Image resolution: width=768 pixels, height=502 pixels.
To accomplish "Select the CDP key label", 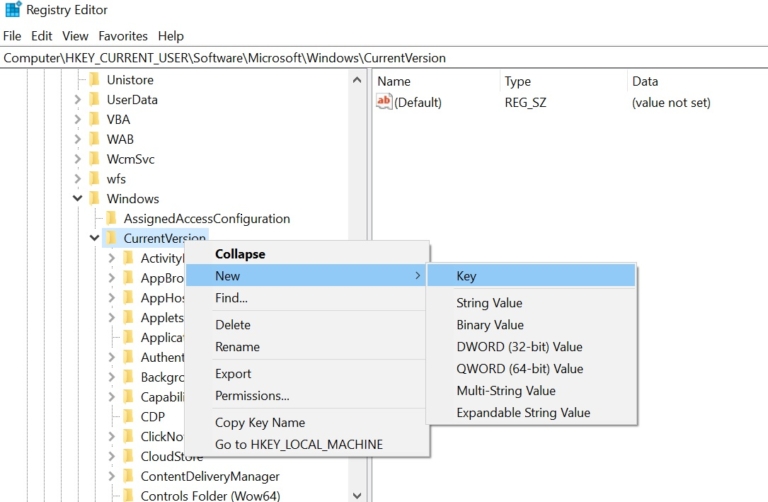I will tap(153, 416).
